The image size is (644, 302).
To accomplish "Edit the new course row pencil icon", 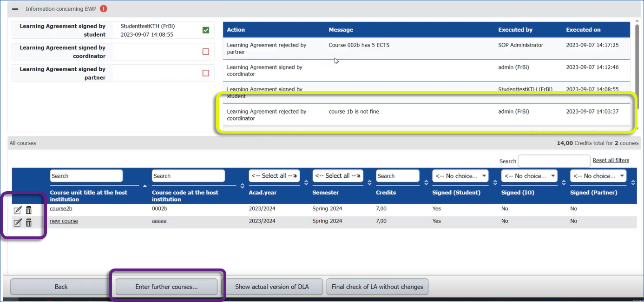I will pos(18,222).
